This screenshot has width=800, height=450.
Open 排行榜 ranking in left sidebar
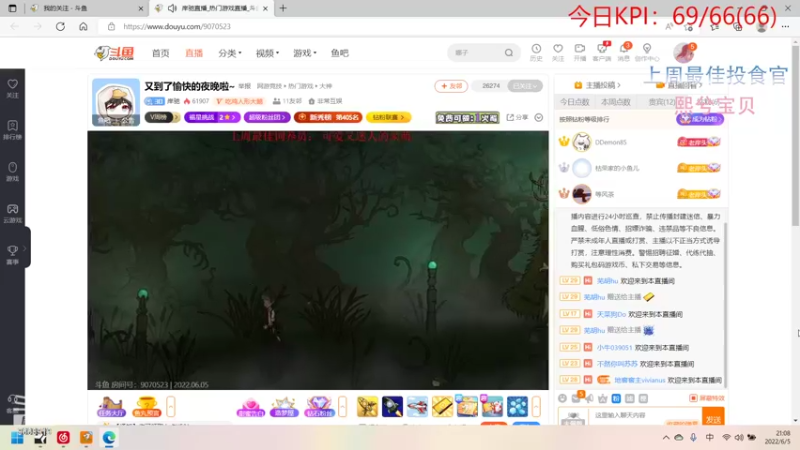pyautogui.click(x=12, y=130)
